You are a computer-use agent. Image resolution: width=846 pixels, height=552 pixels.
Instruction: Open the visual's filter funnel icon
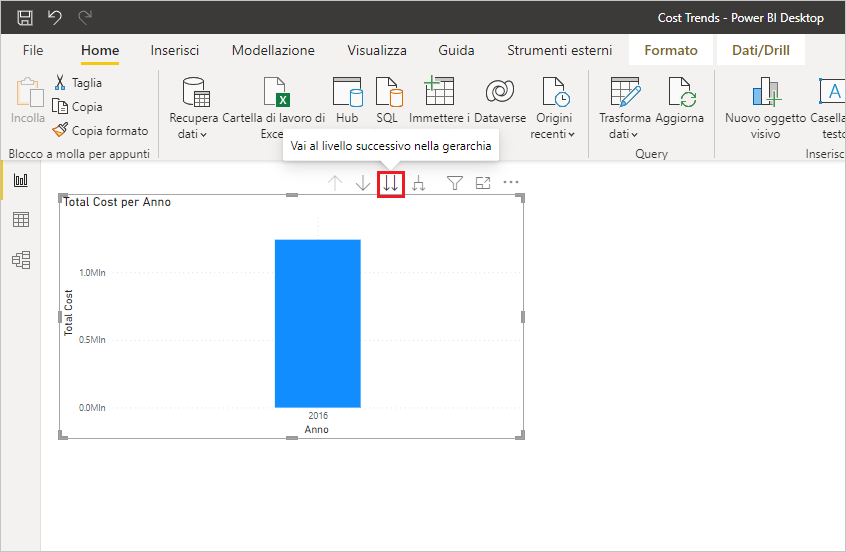click(x=455, y=183)
